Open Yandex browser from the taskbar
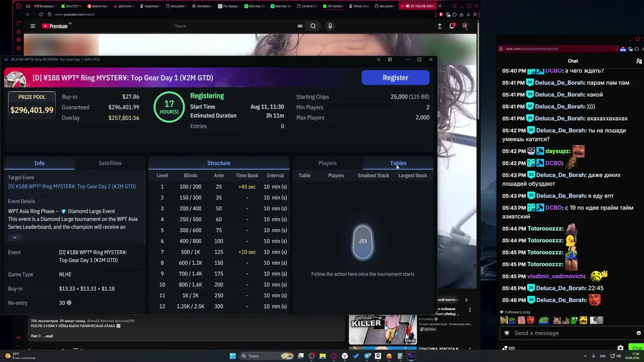Image resolution: width=644 pixels, height=362 pixels. click(345, 356)
